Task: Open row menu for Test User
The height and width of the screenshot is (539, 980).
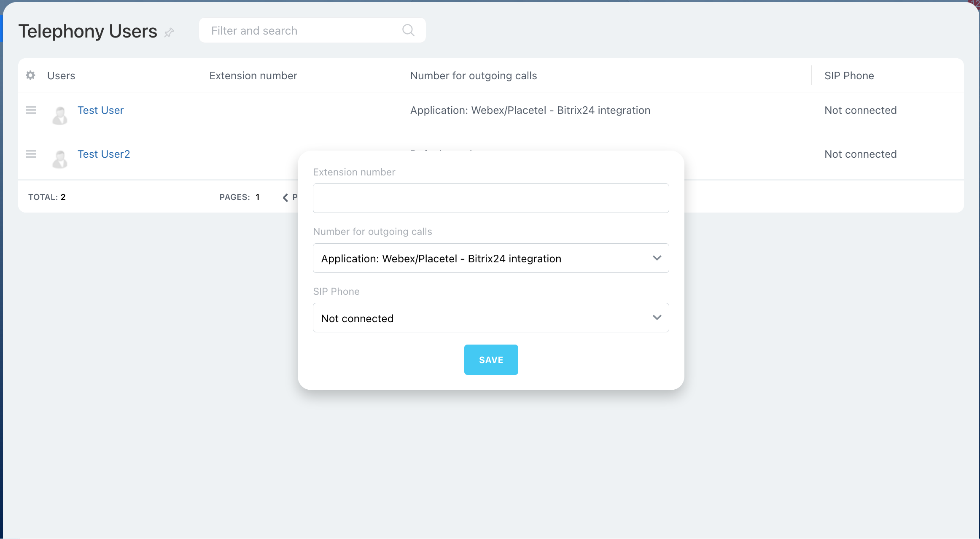Action: [x=31, y=110]
